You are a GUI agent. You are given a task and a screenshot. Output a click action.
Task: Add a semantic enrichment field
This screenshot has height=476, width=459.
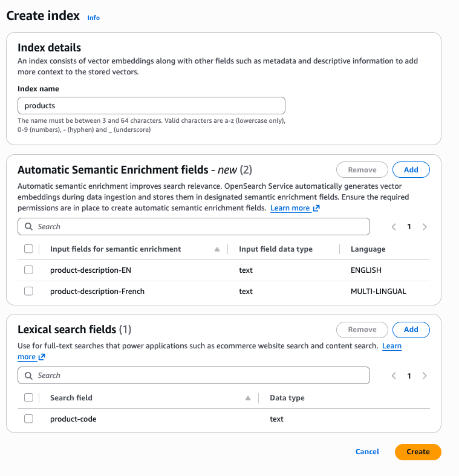(x=411, y=170)
